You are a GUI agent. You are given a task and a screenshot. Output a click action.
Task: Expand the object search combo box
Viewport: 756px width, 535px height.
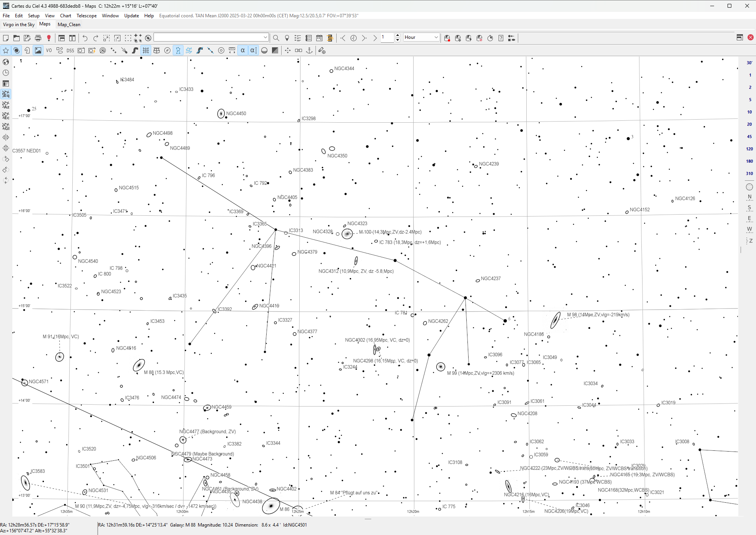pos(265,37)
